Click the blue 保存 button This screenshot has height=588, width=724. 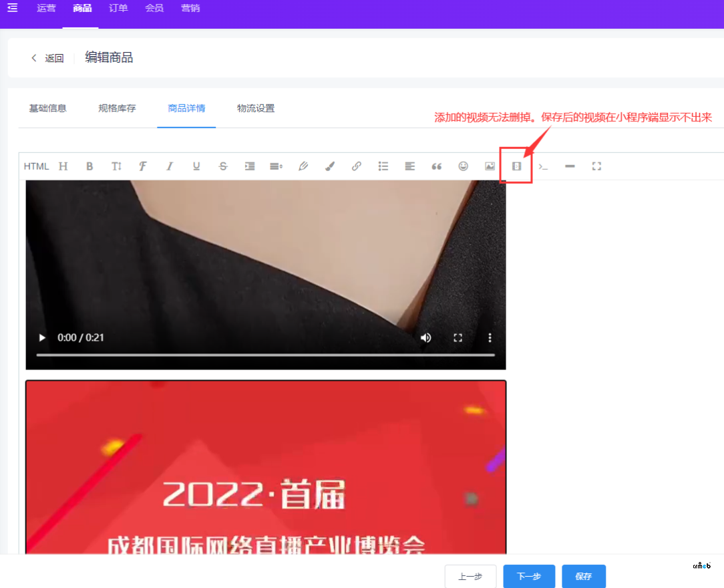tap(583, 576)
